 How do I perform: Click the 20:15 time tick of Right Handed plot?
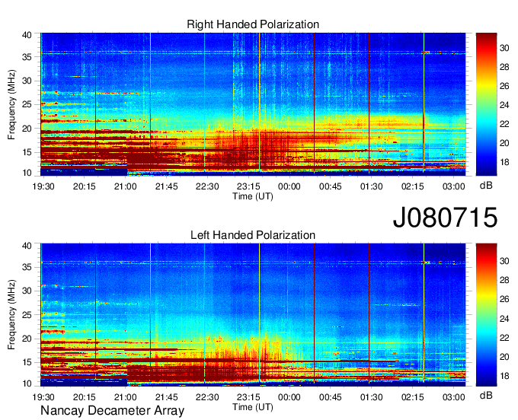click(85, 186)
